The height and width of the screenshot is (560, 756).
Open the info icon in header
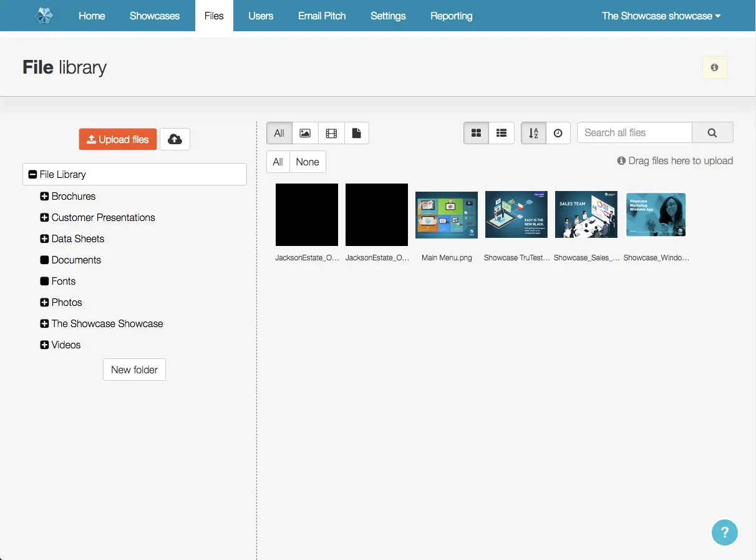pos(714,67)
